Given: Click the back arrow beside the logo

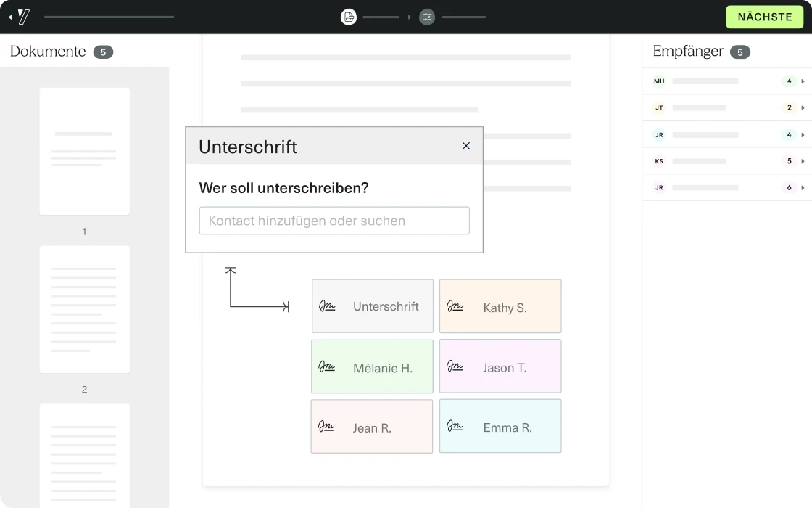Looking at the screenshot, I should 10,17.
